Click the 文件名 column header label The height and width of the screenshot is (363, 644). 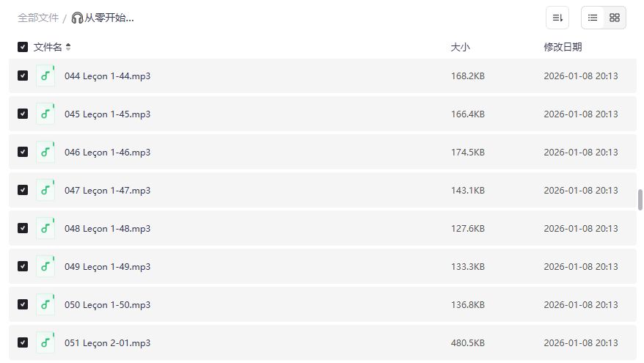(x=48, y=47)
